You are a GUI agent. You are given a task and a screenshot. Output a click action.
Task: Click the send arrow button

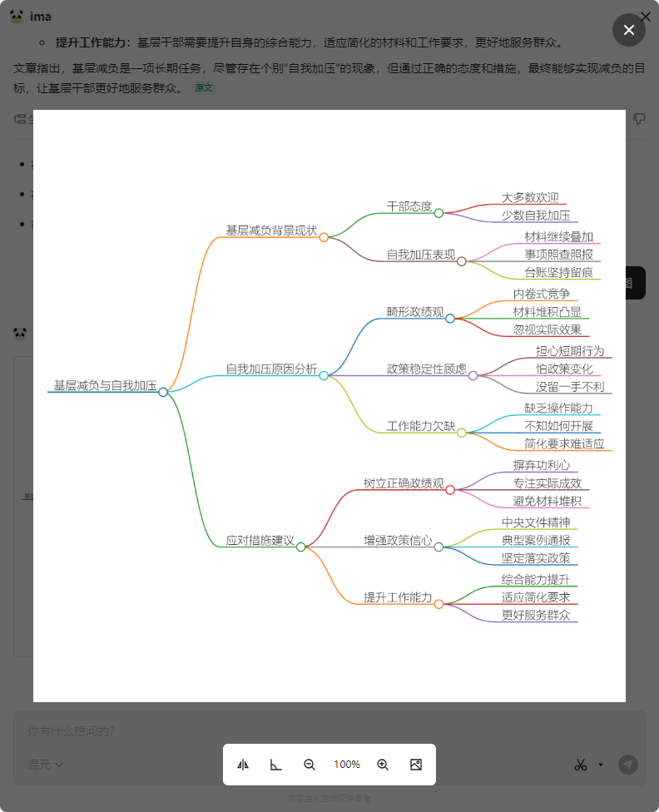coord(628,765)
